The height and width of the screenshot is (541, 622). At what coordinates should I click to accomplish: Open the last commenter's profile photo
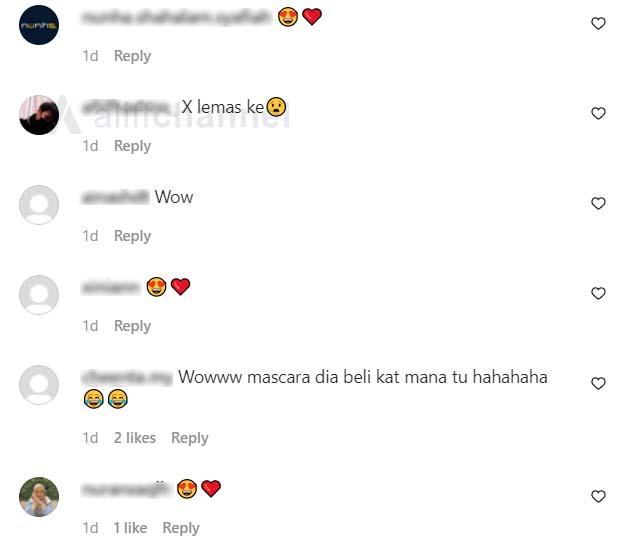[39, 497]
